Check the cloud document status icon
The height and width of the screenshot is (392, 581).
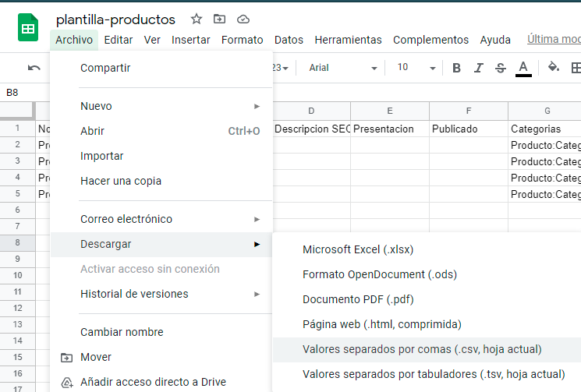pyautogui.click(x=243, y=19)
